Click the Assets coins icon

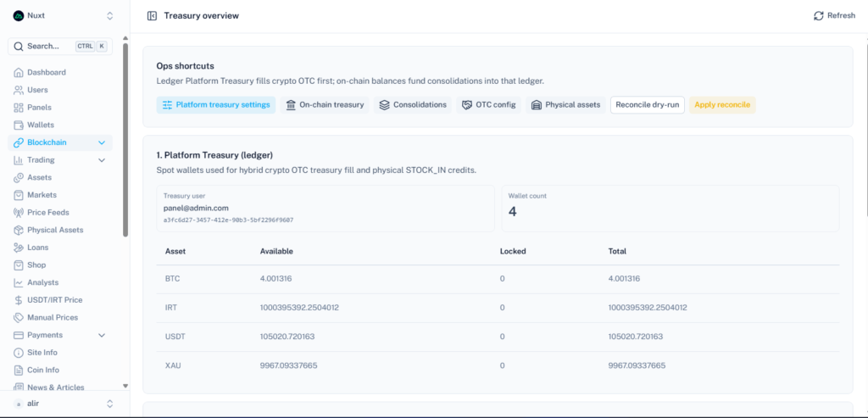pos(19,178)
